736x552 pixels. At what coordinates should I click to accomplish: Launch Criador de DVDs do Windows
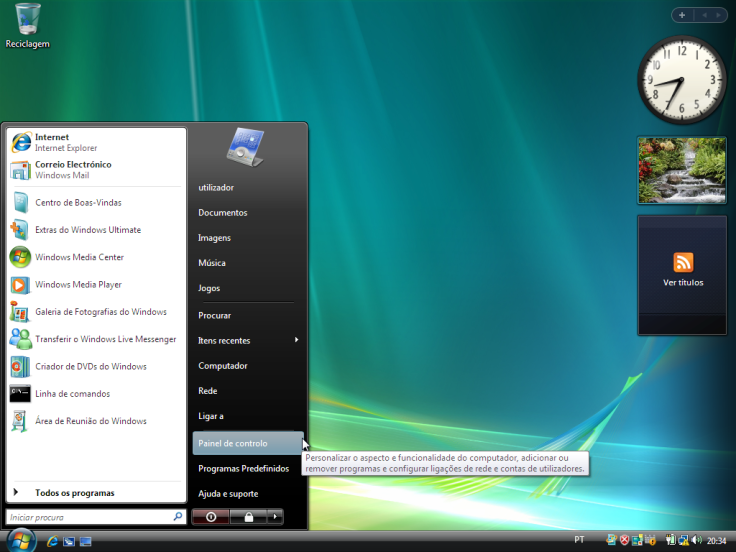(90, 367)
